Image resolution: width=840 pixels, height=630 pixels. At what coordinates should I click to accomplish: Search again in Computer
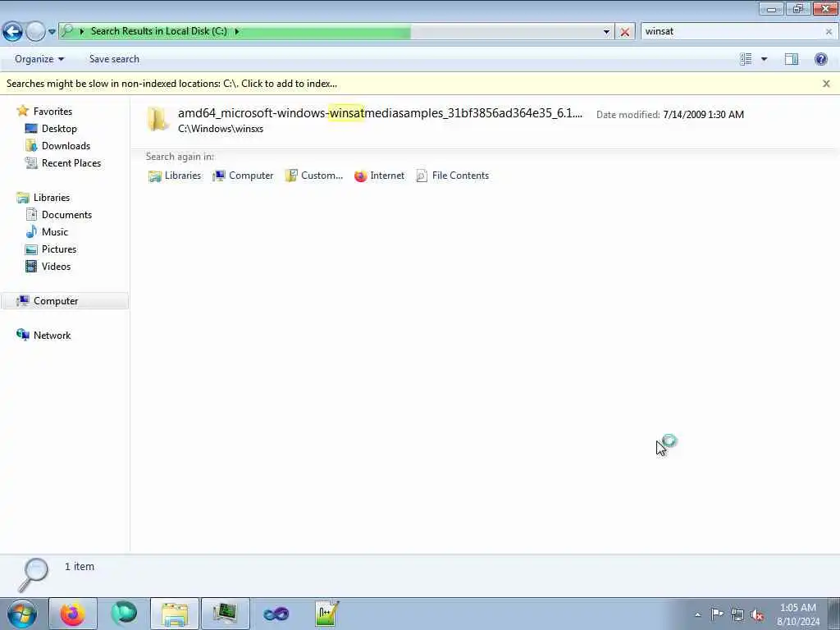(x=243, y=176)
